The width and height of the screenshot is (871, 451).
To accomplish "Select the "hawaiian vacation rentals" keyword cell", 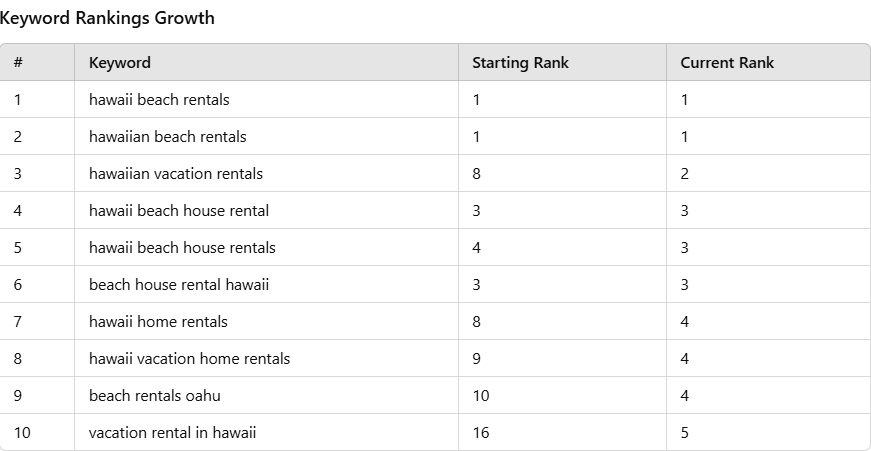I will tap(176, 174).
